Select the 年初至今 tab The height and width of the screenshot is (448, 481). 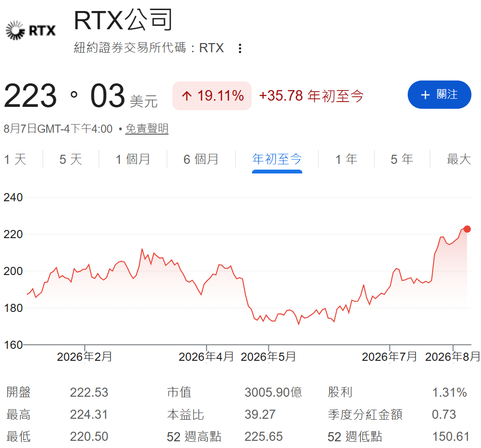tap(277, 159)
